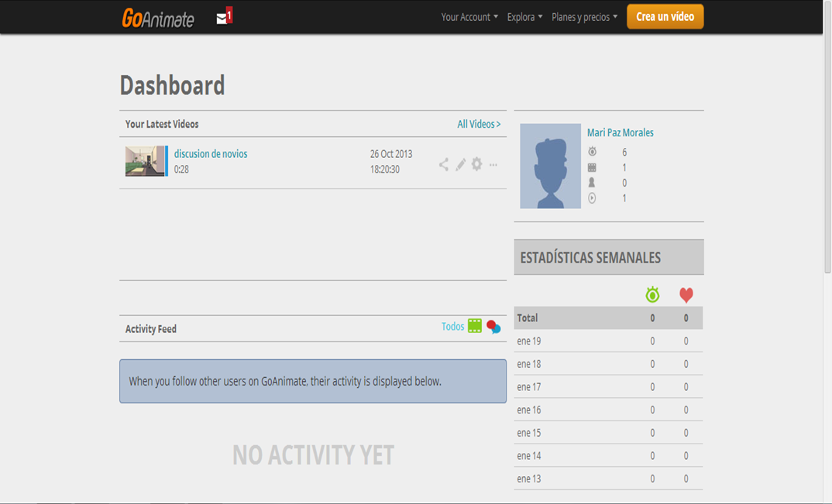The height and width of the screenshot is (504, 832).
Task: Expand the Your Account dropdown
Action: (x=469, y=17)
